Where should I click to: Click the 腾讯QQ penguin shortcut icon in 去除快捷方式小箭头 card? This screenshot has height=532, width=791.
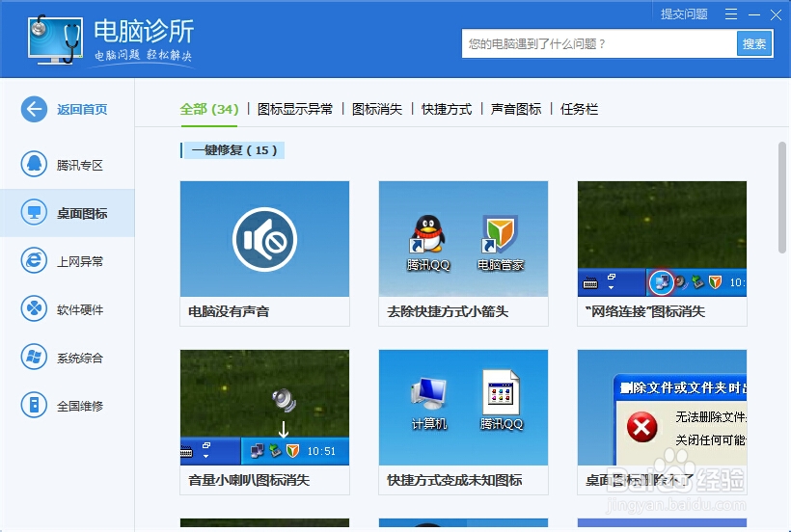428,234
